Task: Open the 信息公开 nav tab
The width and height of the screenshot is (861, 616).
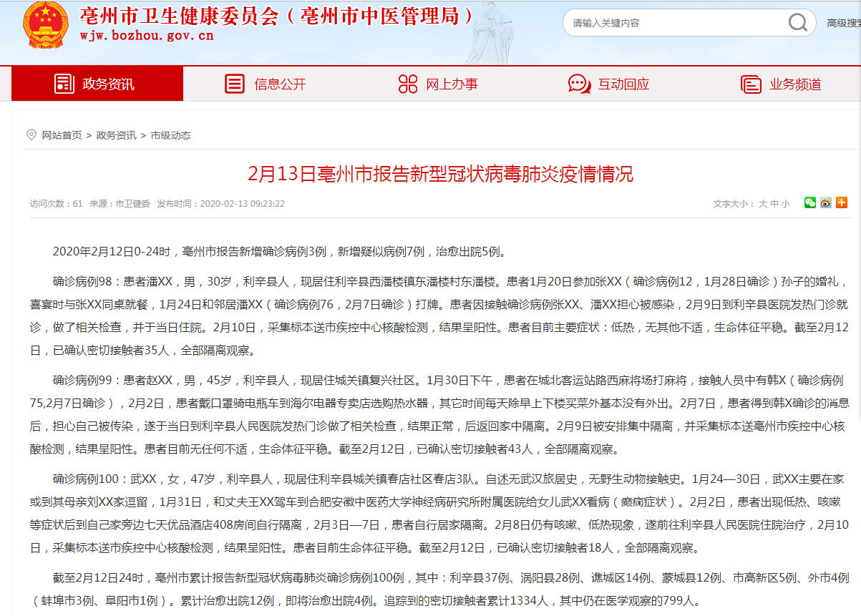Action: click(269, 84)
